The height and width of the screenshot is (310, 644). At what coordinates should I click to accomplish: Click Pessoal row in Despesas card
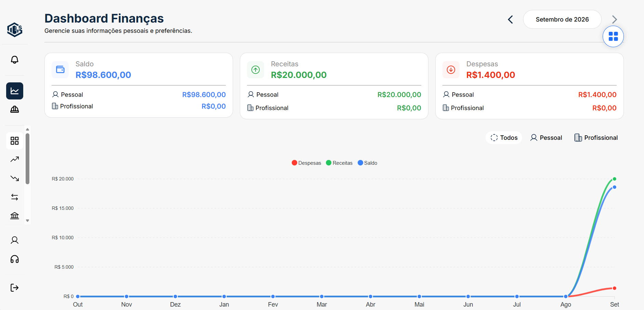[530, 95]
